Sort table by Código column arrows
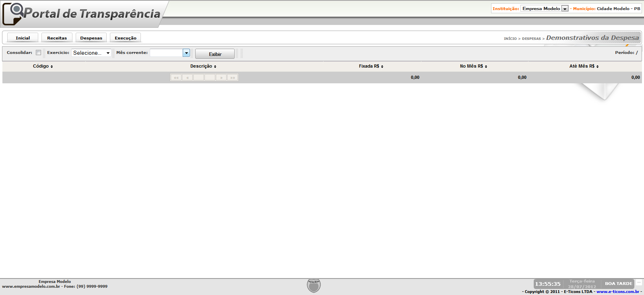Image resolution: width=644 pixels, height=295 pixels. (x=52, y=66)
